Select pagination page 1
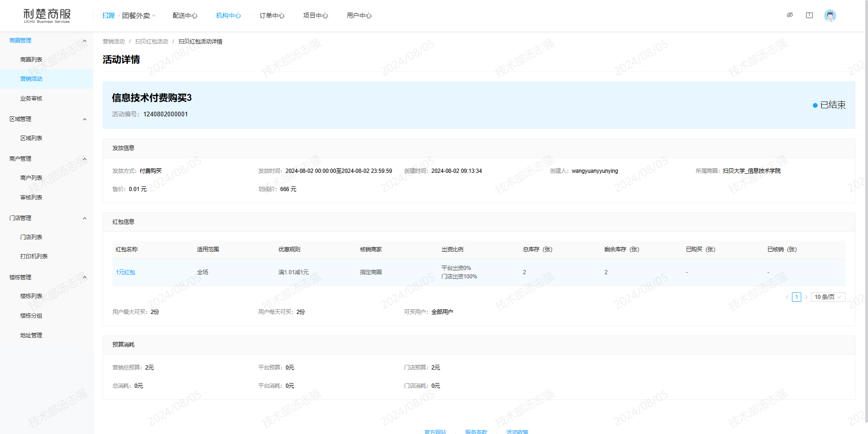This screenshot has width=868, height=434. pyautogui.click(x=796, y=297)
